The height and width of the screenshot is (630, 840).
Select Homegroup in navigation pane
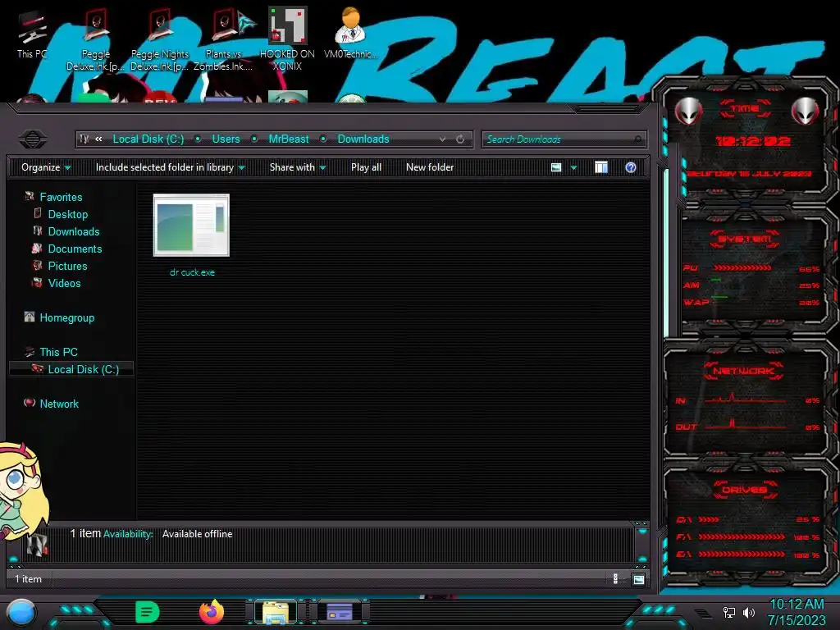point(66,317)
